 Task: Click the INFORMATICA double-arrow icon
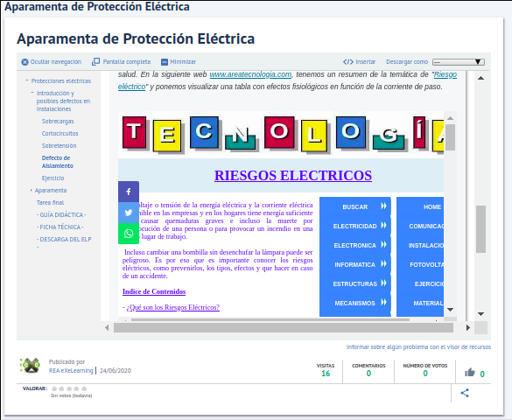[x=383, y=263]
